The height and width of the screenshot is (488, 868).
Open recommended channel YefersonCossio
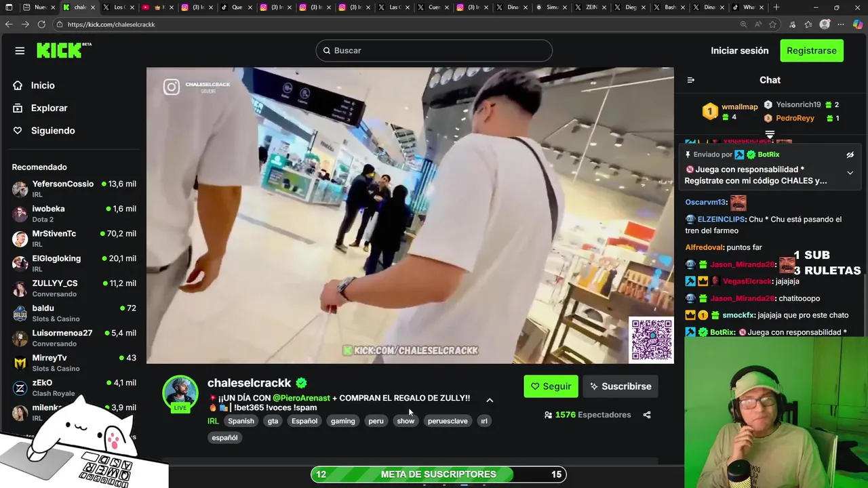(74, 188)
